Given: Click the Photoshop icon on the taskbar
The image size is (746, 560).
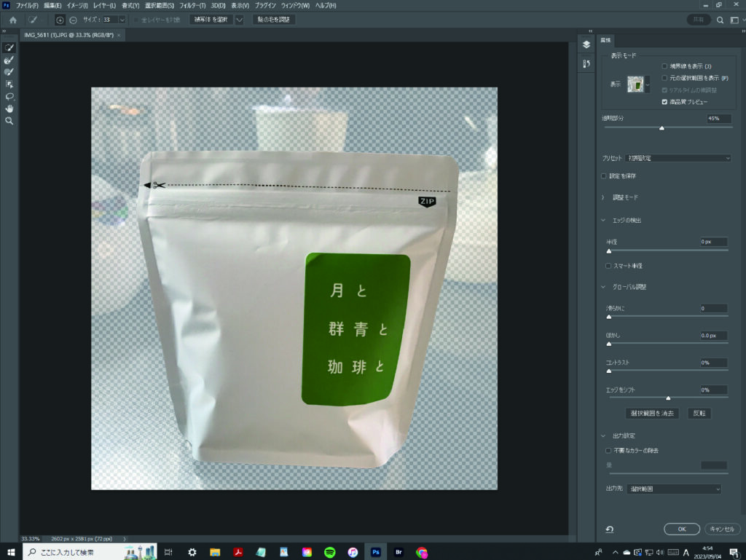Looking at the screenshot, I should pos(376,552).
